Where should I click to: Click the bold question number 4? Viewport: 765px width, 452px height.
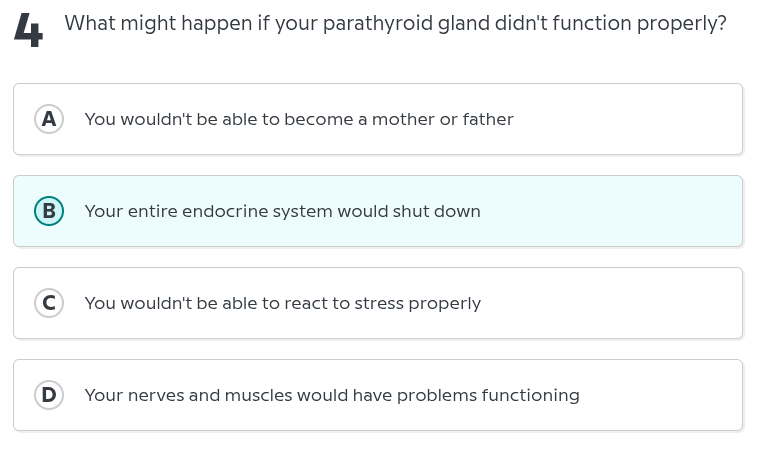[29, 30]
